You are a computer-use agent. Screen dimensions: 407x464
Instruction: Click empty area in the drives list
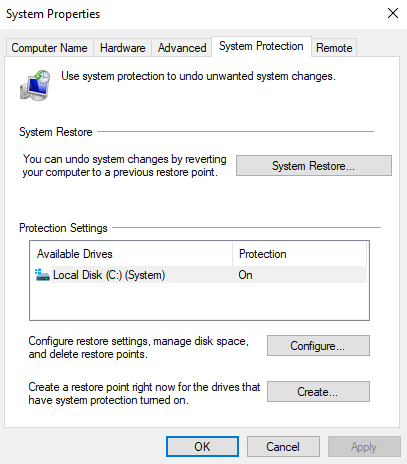pos(200,301)
